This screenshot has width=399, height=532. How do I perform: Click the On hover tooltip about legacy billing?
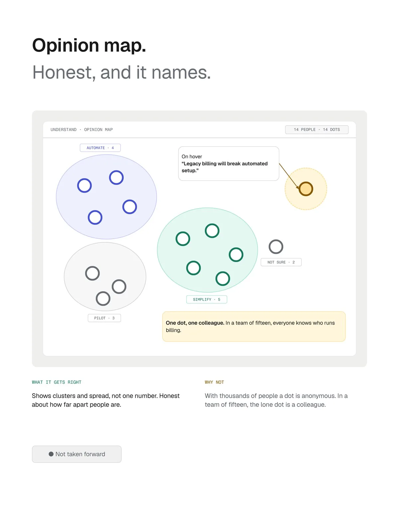(x=228, y=164)
